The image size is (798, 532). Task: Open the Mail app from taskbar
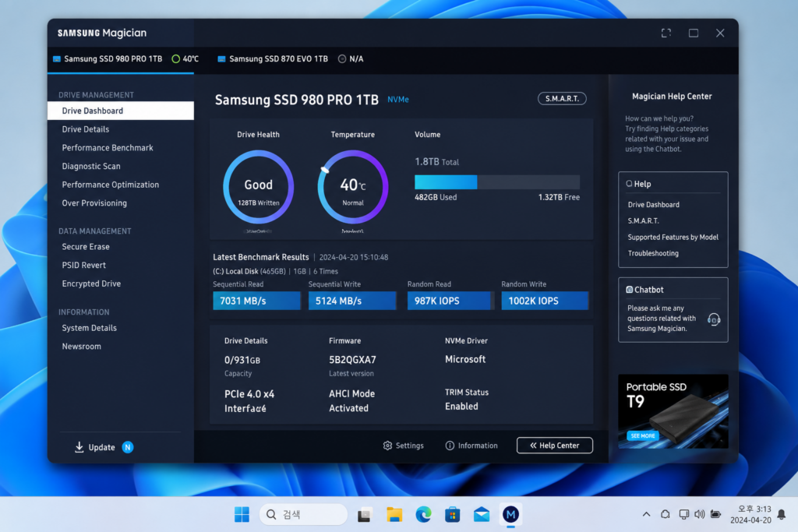[482, 515]
